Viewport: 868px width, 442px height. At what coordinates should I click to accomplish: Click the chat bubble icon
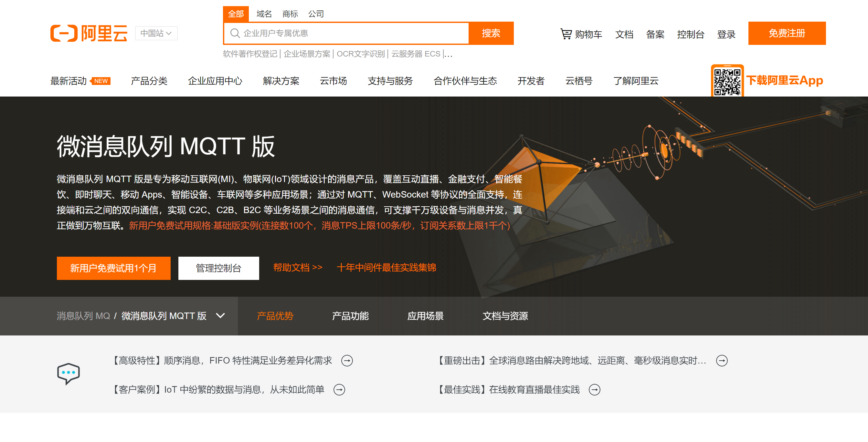69,373
